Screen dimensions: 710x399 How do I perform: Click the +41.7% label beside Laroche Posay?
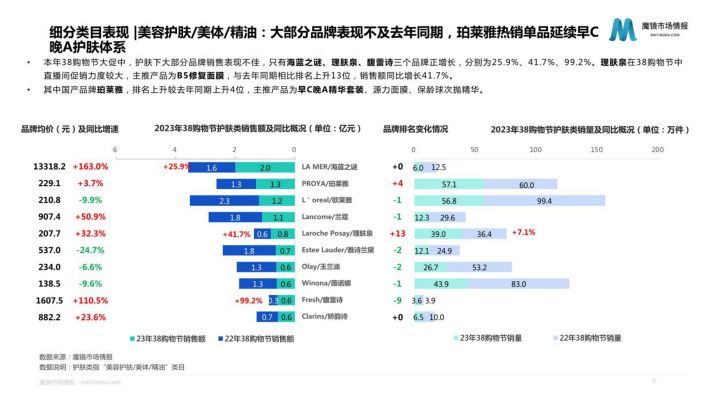click(x=236, y=234)
